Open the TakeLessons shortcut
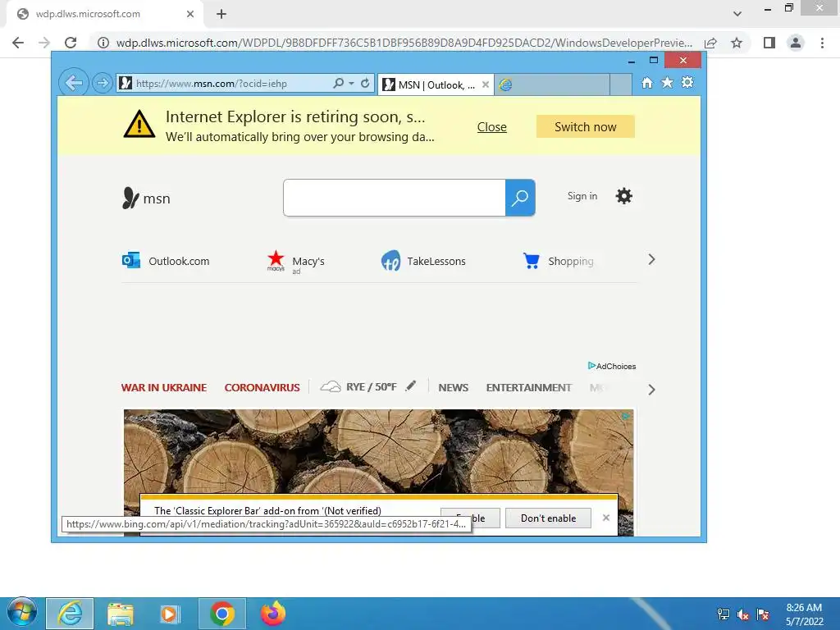 (423, 261)
